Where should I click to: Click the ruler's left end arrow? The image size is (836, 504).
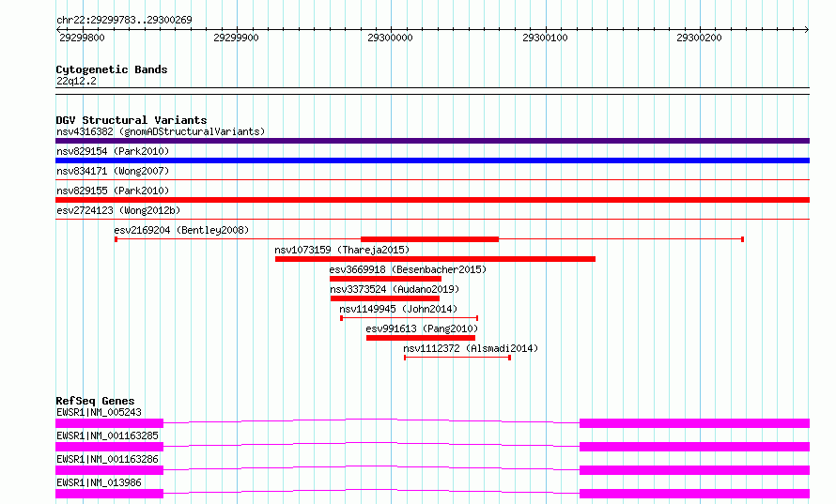click(58, 29)
